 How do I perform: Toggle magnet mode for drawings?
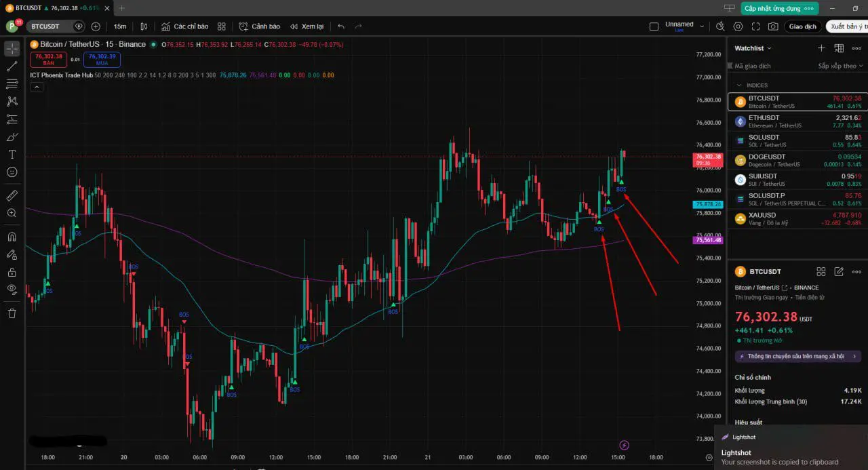12,237
